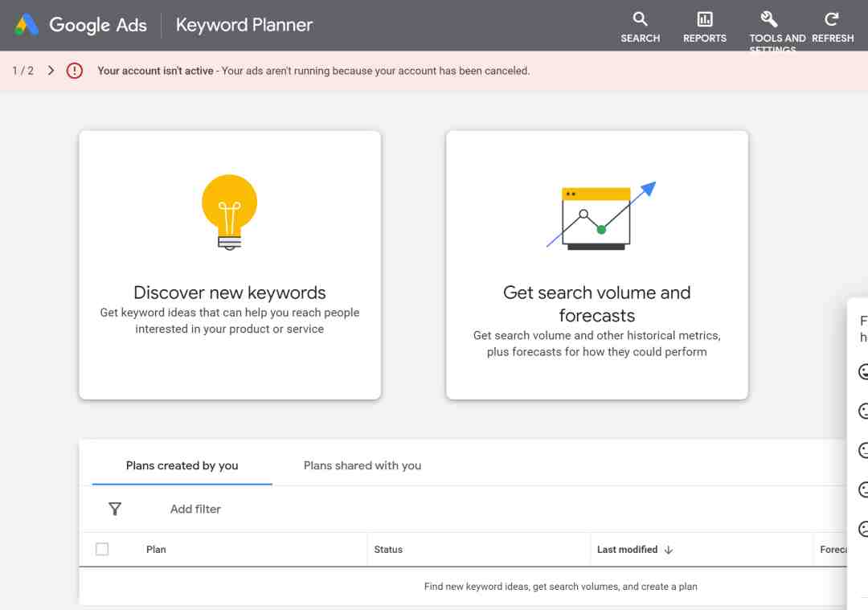Switch to Plans shared with you tab
Viewport: 868px width, 610px height.
coord(362,465)
